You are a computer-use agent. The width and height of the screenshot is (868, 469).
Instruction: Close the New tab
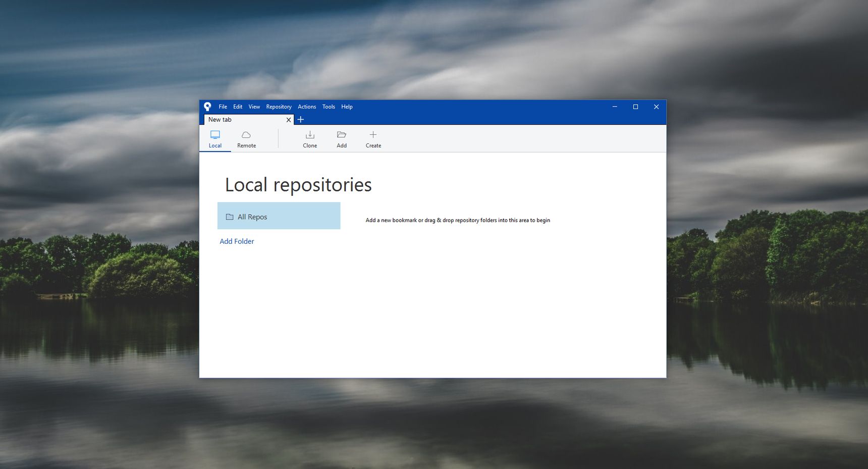[289, 120]
